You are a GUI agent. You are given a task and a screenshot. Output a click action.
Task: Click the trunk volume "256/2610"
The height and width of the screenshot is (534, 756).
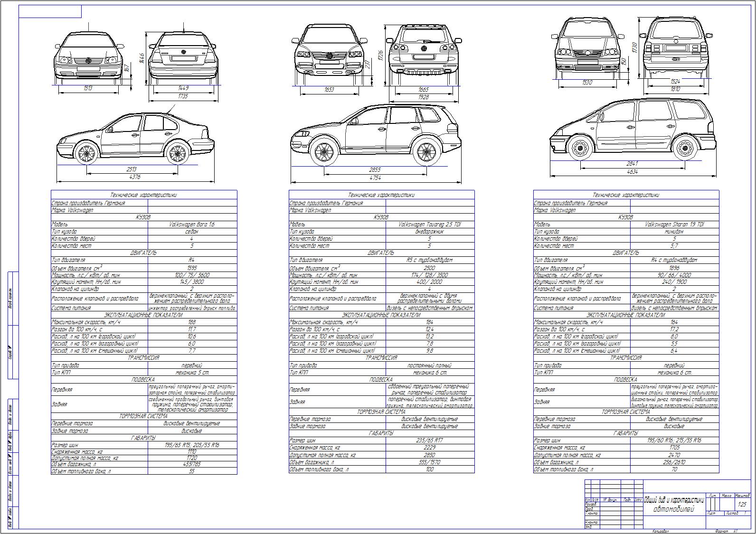[x=674, y=462]
